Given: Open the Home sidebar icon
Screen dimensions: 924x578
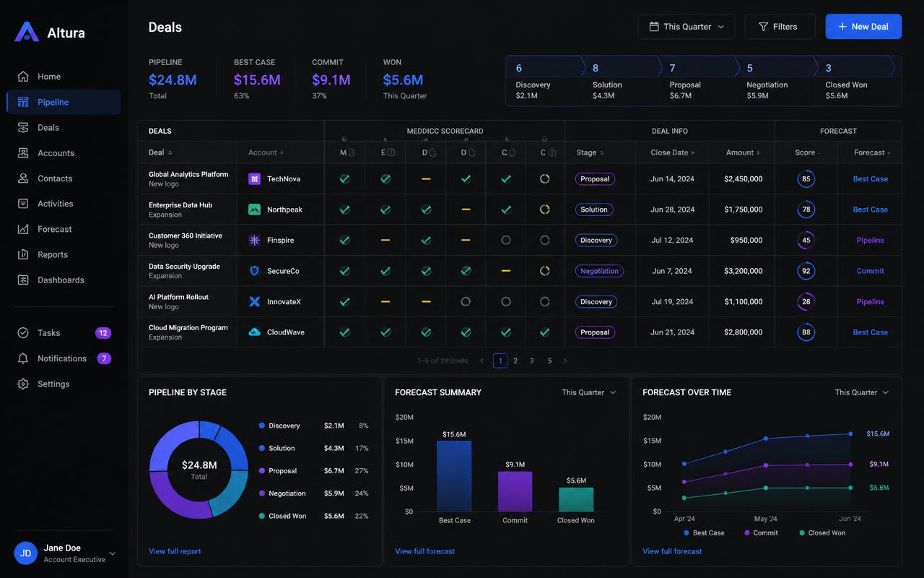Looking at the screenshot, I should click(23, 77).
